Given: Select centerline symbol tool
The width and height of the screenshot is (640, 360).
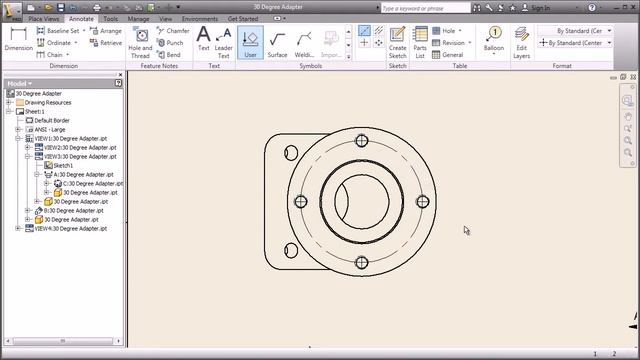Looking at the screenshot, I should click(x=364, y=31).
